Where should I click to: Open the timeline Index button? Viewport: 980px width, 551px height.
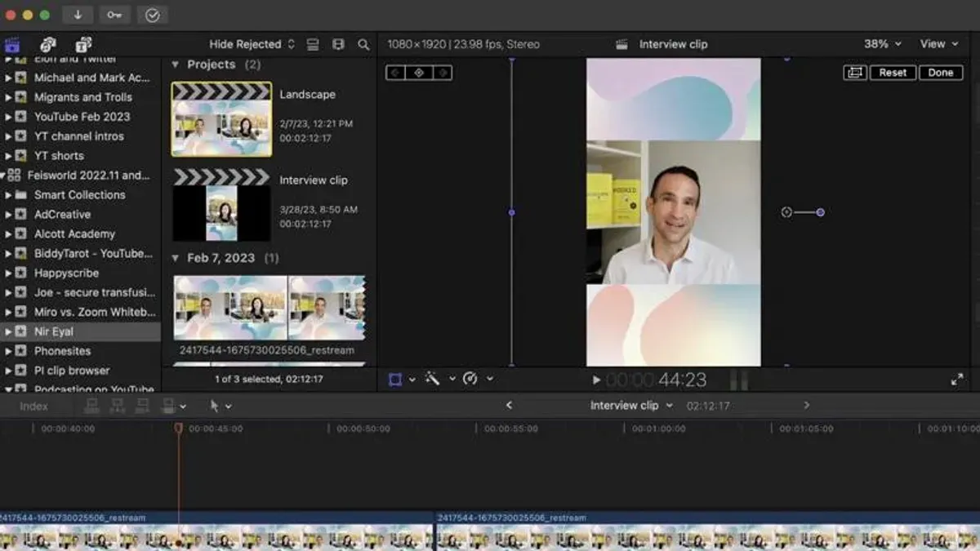pyautogui.click(x=33, y=406)
